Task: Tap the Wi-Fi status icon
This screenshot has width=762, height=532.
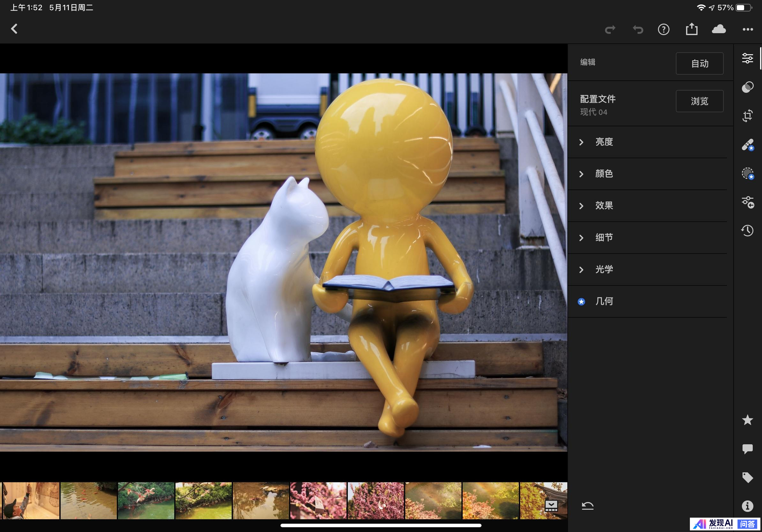Action: pos(701,8)
